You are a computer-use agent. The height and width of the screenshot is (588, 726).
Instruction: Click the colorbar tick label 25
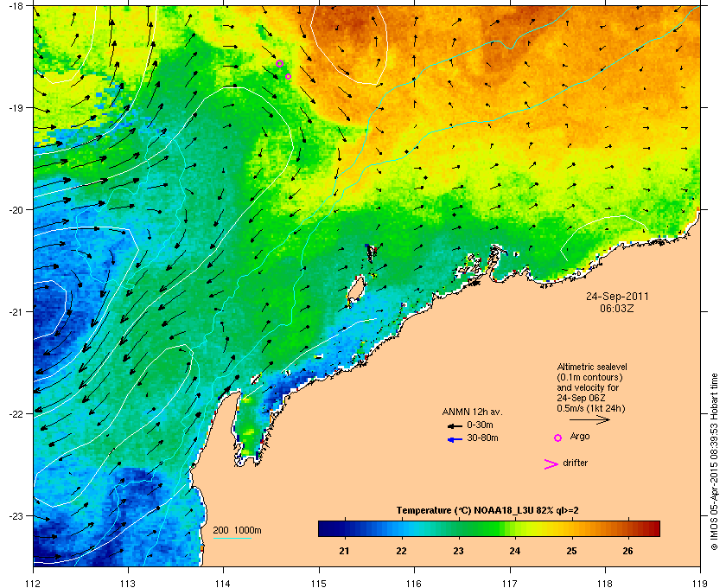coord(572,551)
